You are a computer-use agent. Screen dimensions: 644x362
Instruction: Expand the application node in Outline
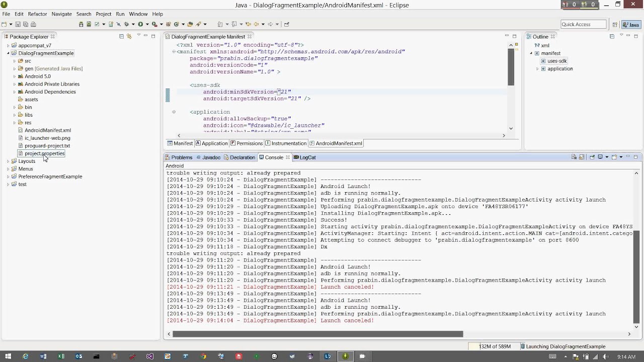coord(537,69)
